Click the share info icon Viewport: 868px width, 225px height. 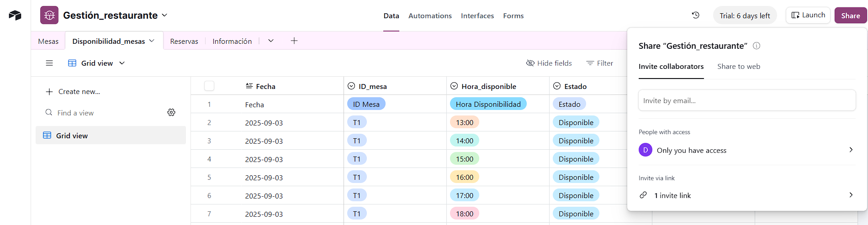[x=757, y=46]
